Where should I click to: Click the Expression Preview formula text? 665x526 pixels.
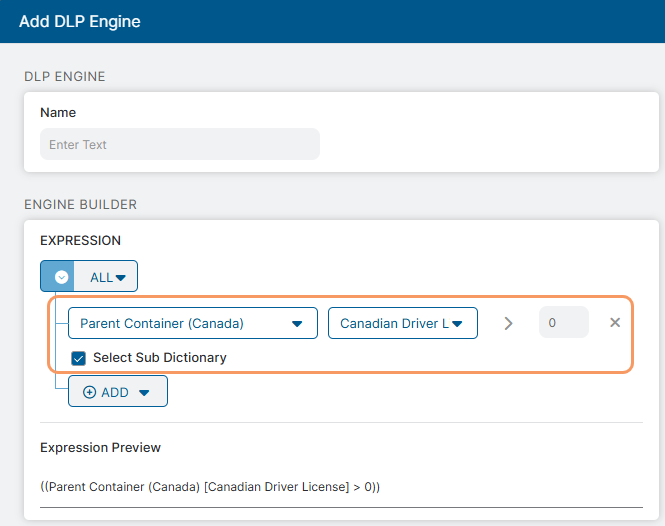210,487
